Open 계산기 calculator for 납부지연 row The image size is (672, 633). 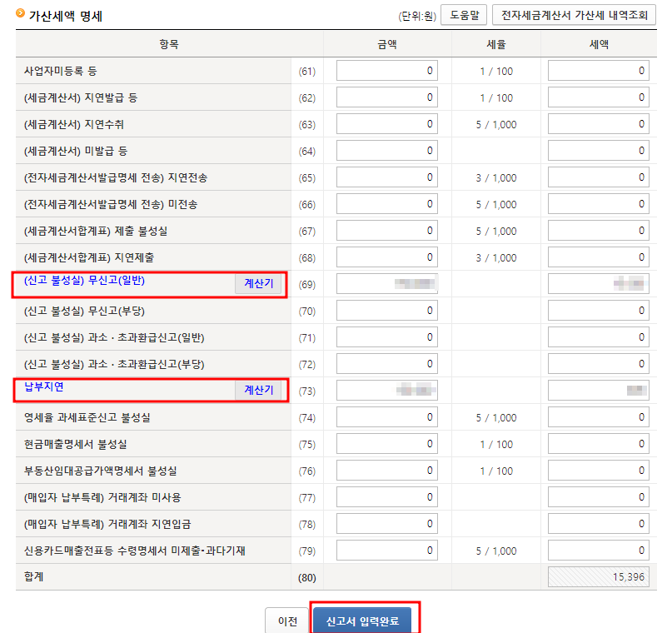pyautogui.click(x=261, y=391)
